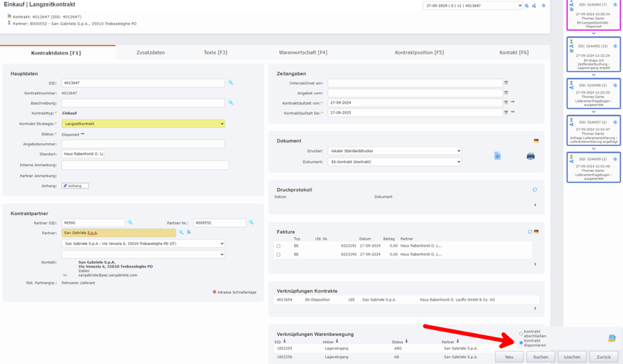Select the Kontrakt abschließen radio option
Screen dimensions: 623x364
pyautogui.click(x=522, y=334)
